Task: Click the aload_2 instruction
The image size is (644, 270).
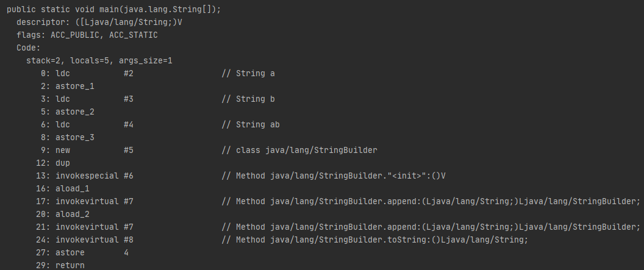Action: (x=72, y=214)
